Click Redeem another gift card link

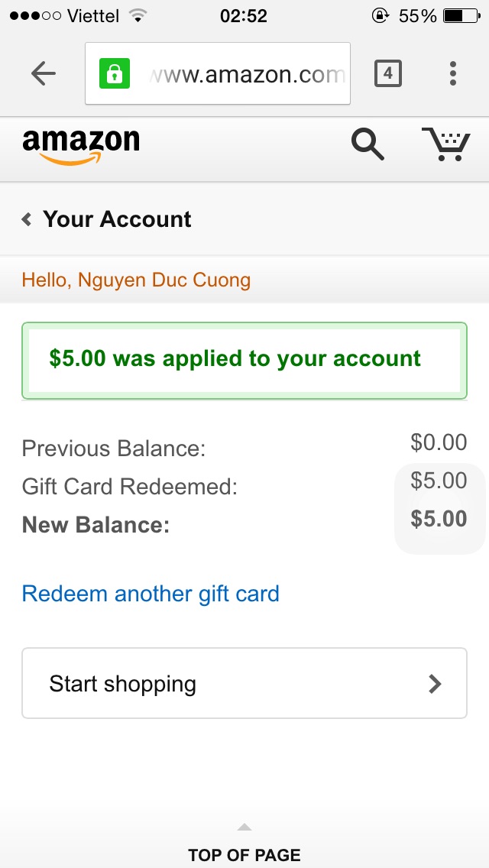pyautogui.click(x=151, y=594)
